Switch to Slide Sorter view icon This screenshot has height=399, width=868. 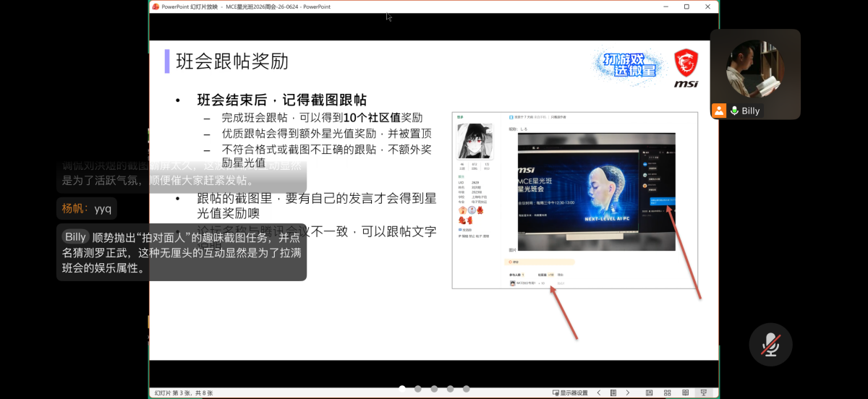click(667, 392)
